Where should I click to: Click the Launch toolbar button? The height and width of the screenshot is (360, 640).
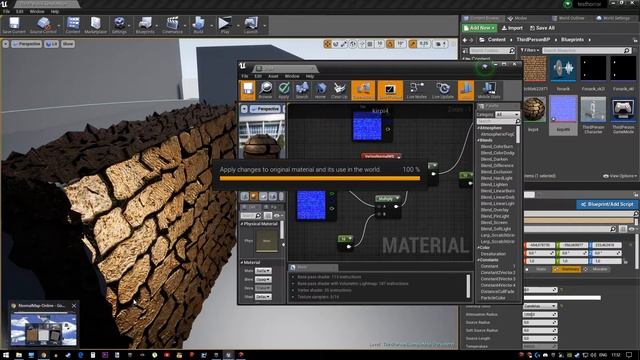(x=251, y=24)
